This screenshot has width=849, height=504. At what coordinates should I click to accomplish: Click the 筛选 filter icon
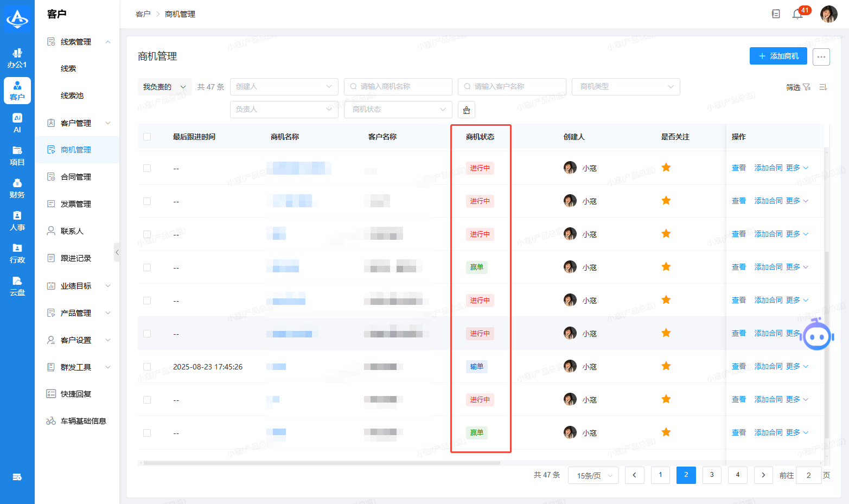click(x=807, y=87)
